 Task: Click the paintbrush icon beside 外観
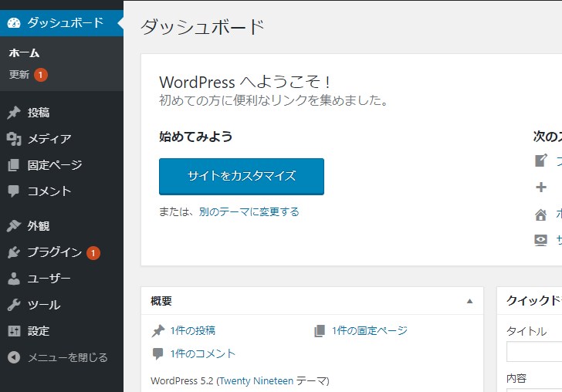tap(14, 226)
